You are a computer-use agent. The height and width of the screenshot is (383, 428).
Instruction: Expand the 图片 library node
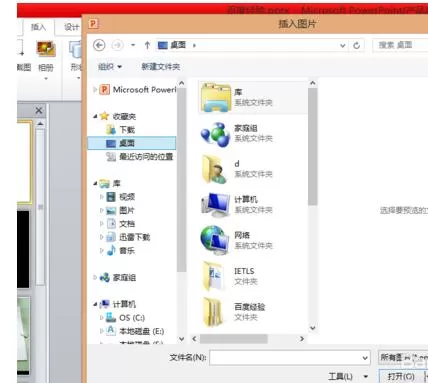click(x=102, y=210)
